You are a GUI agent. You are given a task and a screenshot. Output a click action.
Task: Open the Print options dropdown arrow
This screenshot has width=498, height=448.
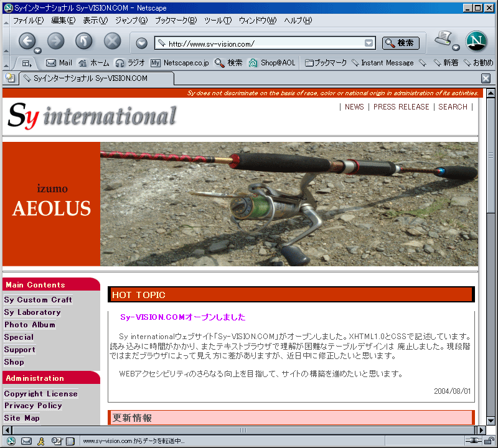pyautogui.click(x=456, y=48)
